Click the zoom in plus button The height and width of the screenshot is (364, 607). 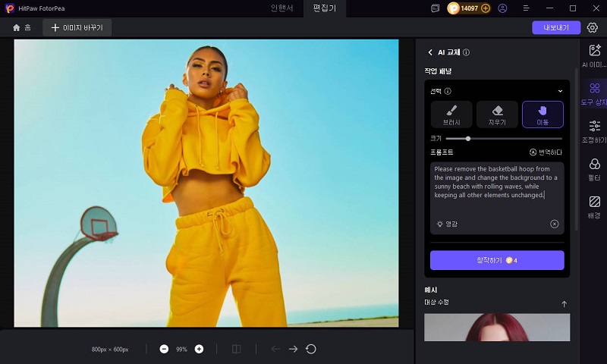point(199,349)
